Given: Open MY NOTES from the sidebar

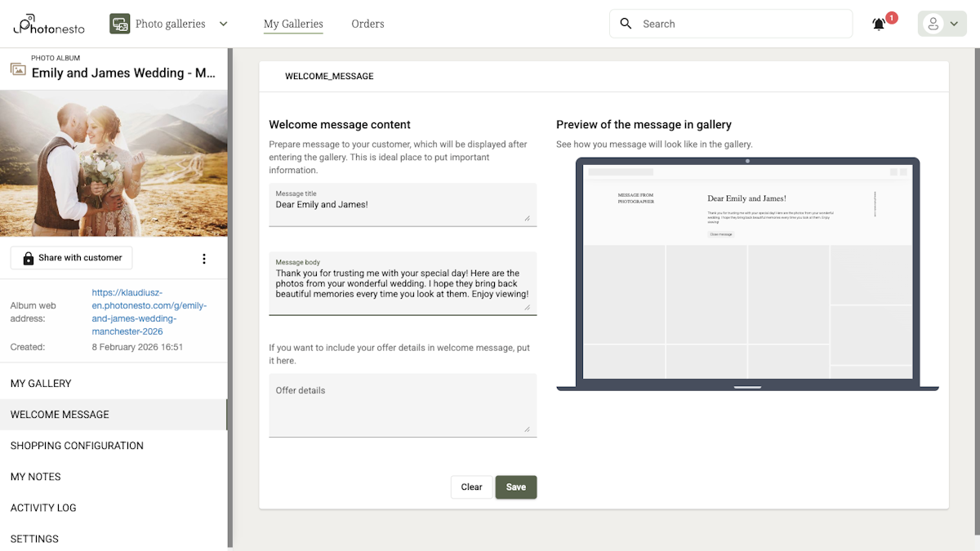Looking at the screenshot, I should (x=35, y=477).
